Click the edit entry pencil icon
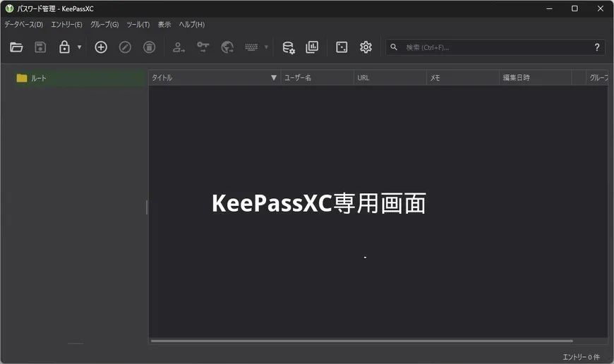The width and height of the screenshot is (614, 364). click(125, 47)
